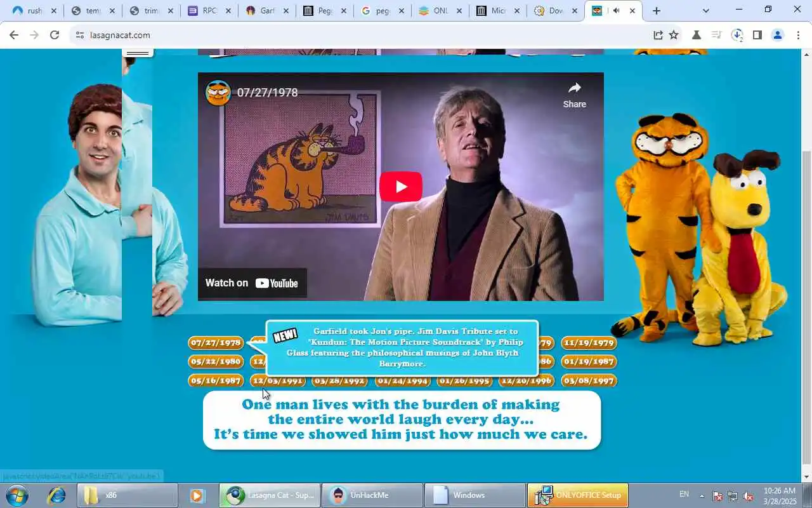Select the 01/24/1994 episode button
The width and height of the screenshot is (812, 508).
pyautogui.click(x=402, y=381)
